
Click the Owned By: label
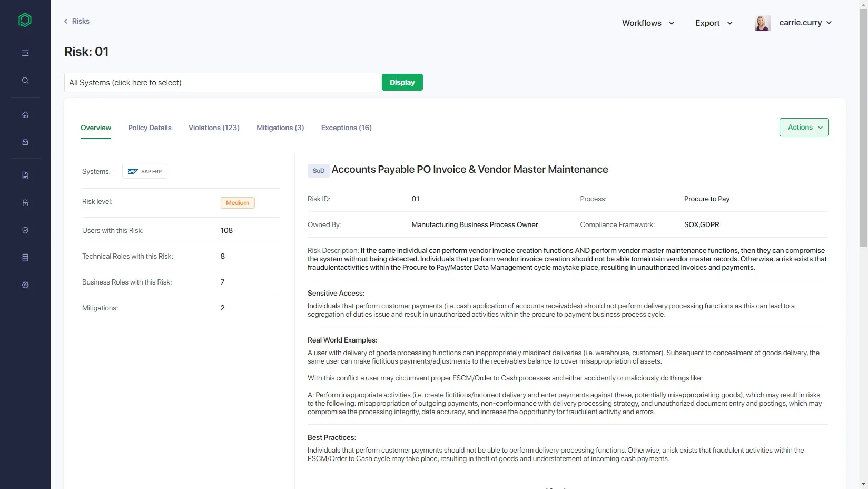click(324, 225)
